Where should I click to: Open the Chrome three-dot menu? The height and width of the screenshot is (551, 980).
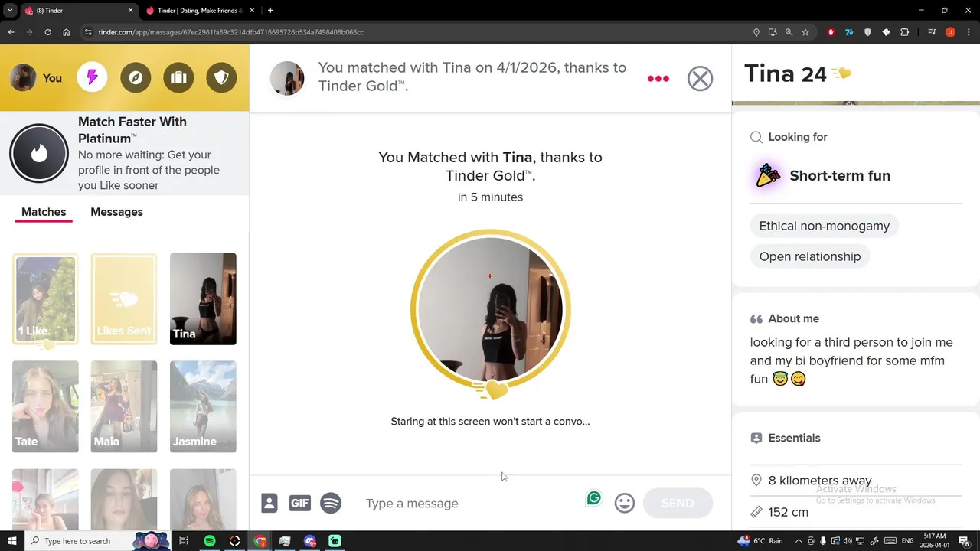click(x=969, y=32)
